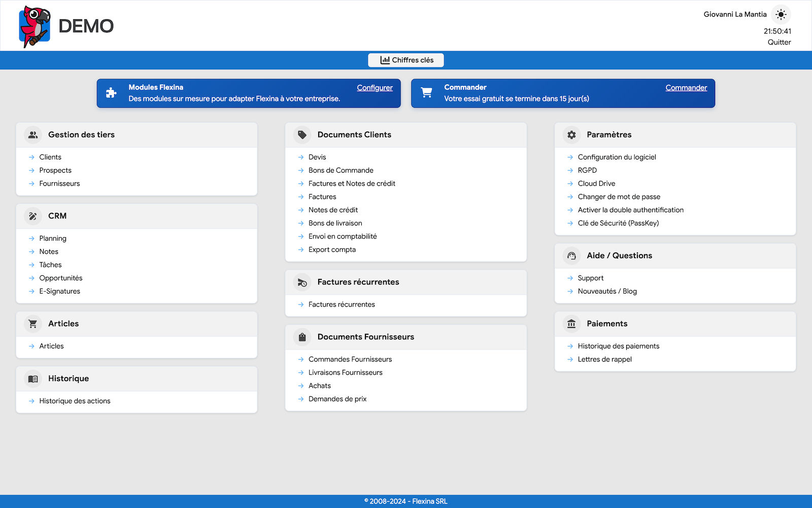Click the DEMO title text
Viewport: 812px width, 508px height.
[86, 26]
